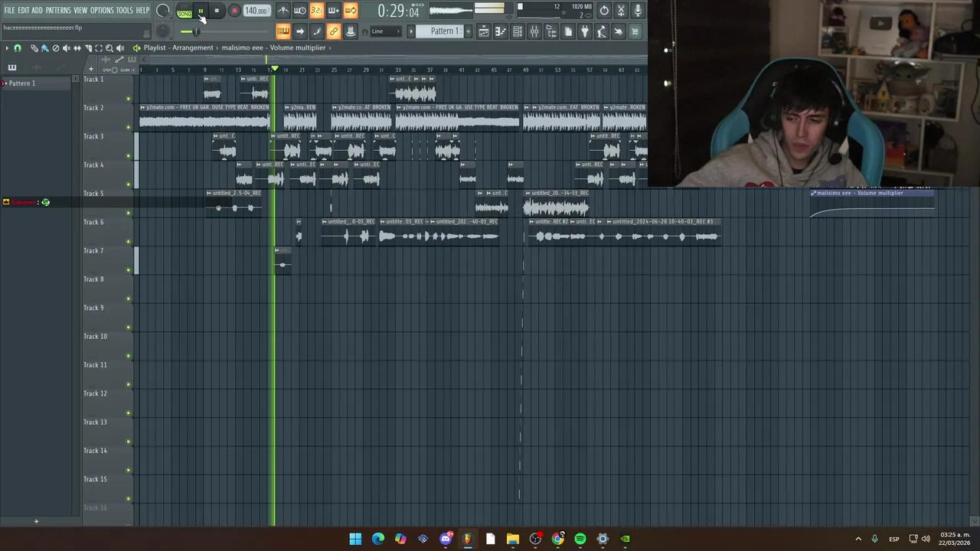
Task: Pause playback with the pause button
Action: 201,11
